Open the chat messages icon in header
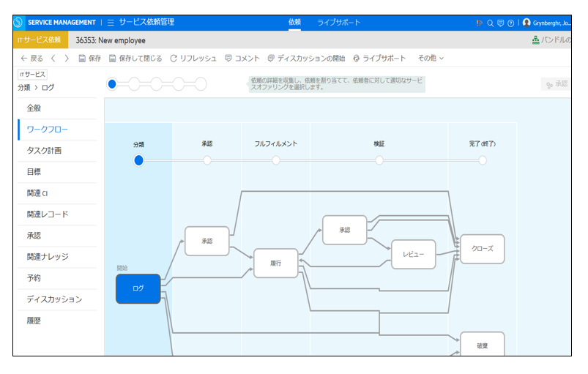Image resolution: width=588 pixels, height=374 pixels. [500, 23]
